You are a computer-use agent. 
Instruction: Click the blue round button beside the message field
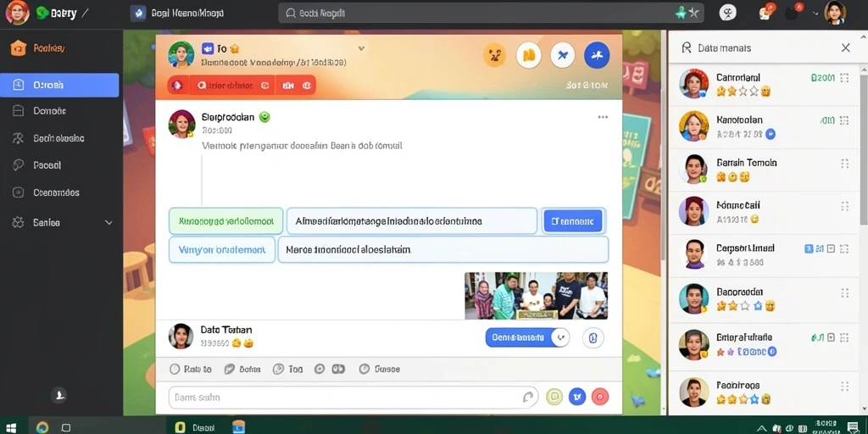577,397
